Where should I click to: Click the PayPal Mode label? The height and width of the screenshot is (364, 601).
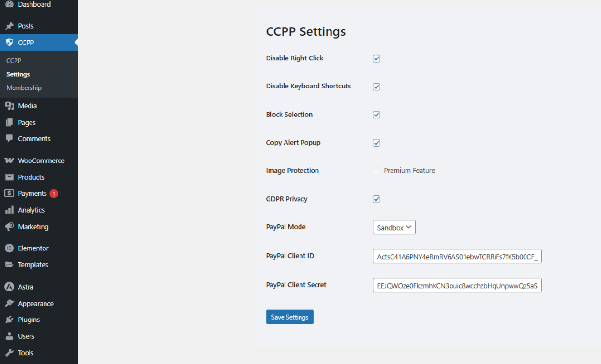[286, 227]
